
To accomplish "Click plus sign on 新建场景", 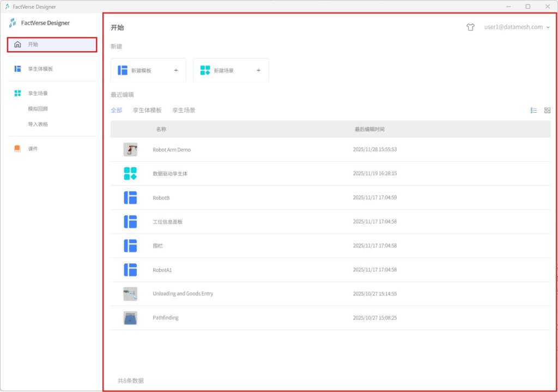I will pyautogui.click(x=258, y=70).
